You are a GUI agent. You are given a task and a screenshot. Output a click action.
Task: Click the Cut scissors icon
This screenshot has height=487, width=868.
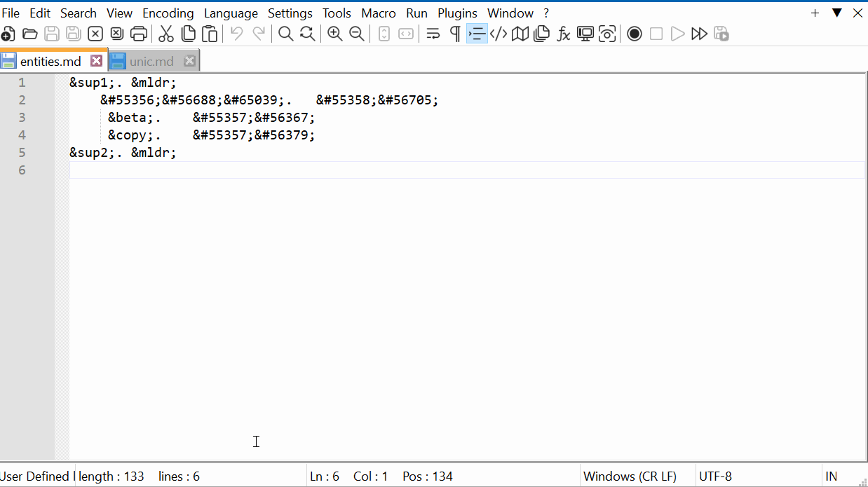click(166, 34)
